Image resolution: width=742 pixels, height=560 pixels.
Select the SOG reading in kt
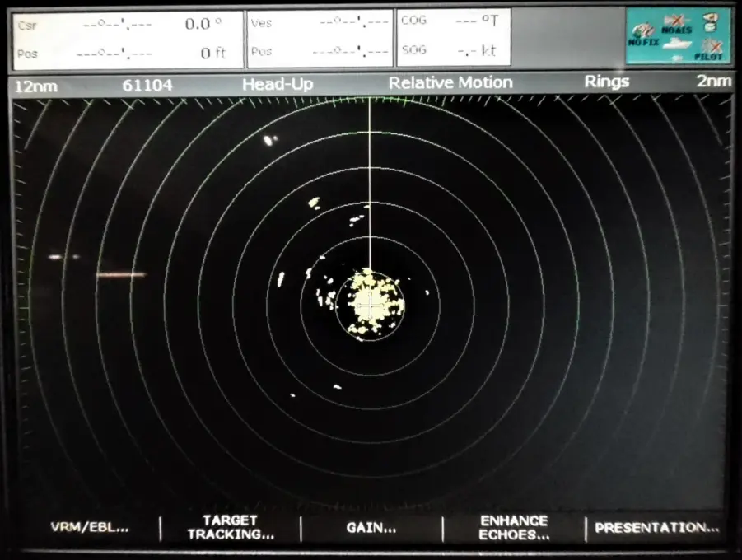tap(477, 51)
